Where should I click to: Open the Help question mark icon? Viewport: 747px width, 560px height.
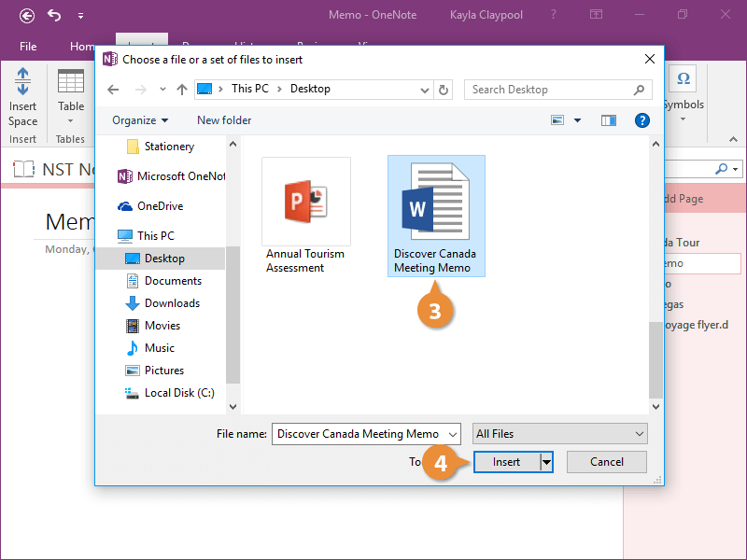coord(641,120)
